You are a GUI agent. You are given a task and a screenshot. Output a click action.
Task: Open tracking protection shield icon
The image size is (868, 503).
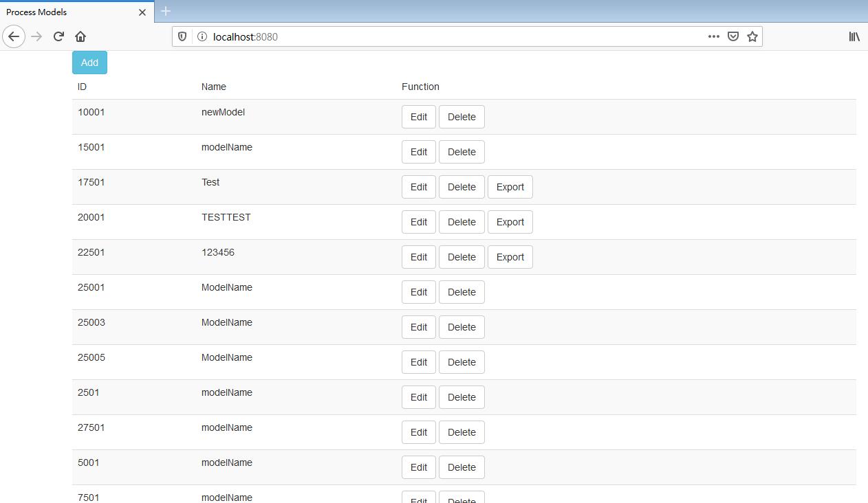[182, 36]
